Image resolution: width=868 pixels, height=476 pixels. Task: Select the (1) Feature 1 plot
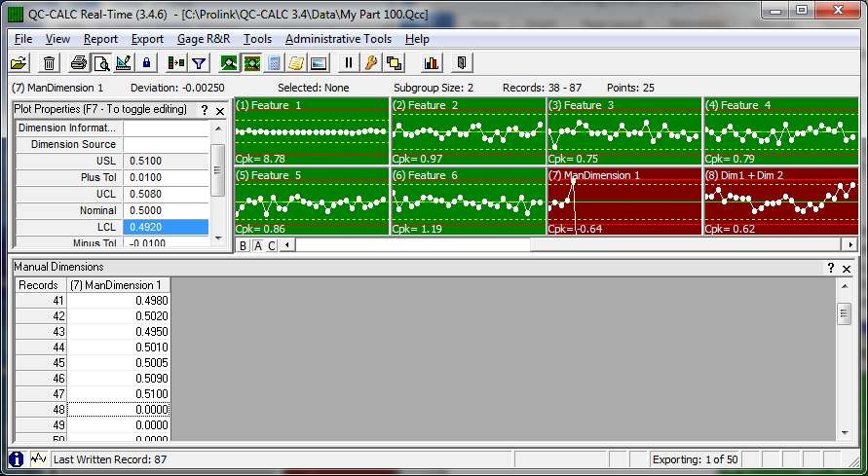click(312, 131)
